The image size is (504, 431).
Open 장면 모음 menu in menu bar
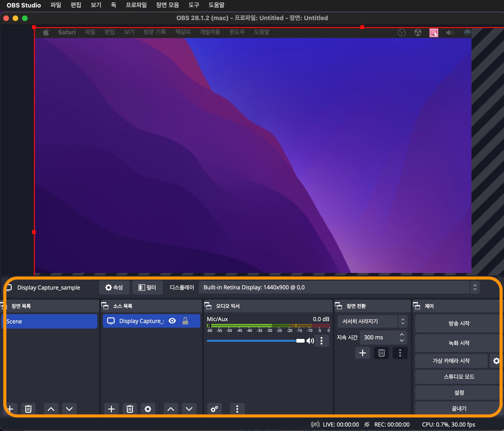[x=168, y=5]
